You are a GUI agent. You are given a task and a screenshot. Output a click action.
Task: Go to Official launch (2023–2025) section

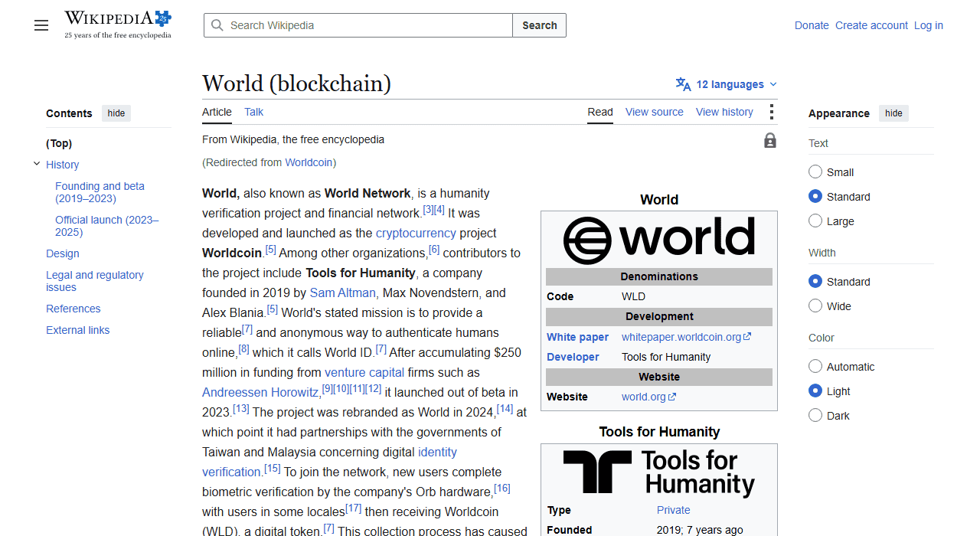click(107, 226)
